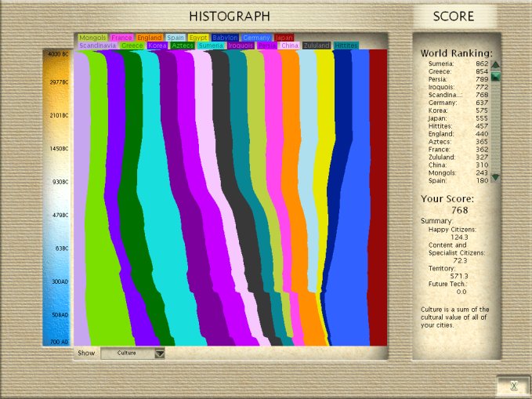The height and width of the screenshot is (399, 532).
Task: Click the 300AD timeline marker
Action: tap(60, 281)
